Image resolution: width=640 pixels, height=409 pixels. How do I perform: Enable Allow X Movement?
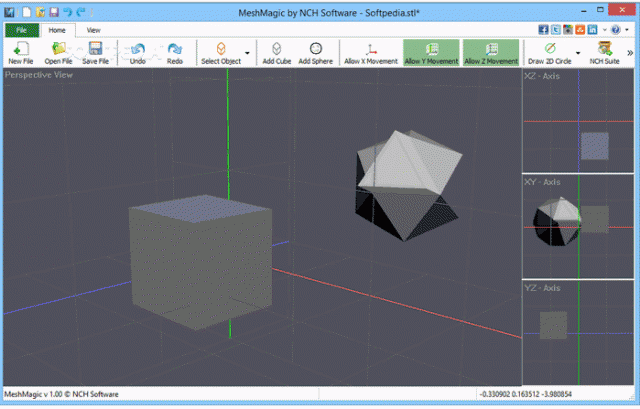(x=370, y=52)
